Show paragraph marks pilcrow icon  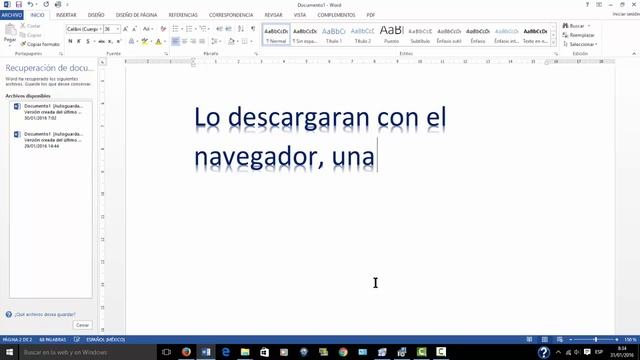(253, 29)
